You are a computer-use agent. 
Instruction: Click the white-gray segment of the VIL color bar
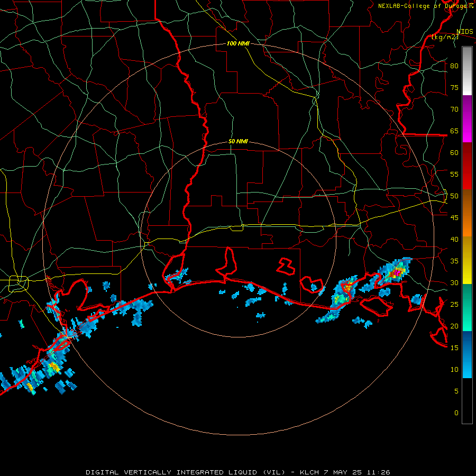click(x=467, y=71)
